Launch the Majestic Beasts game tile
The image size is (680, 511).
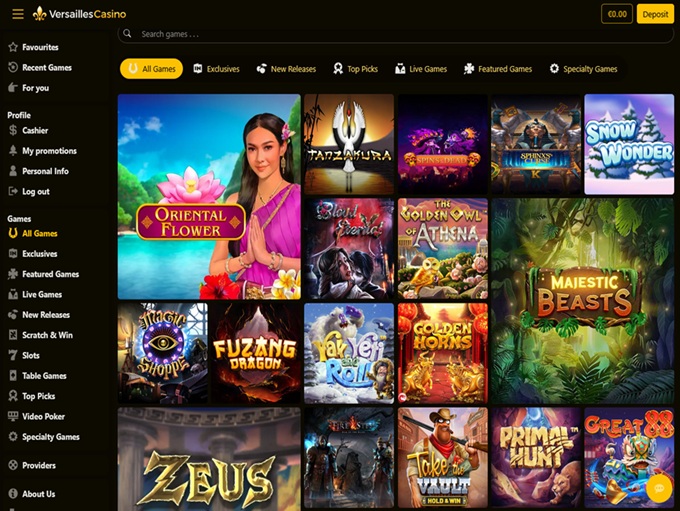pyautogui.click(x=583, y=301)
